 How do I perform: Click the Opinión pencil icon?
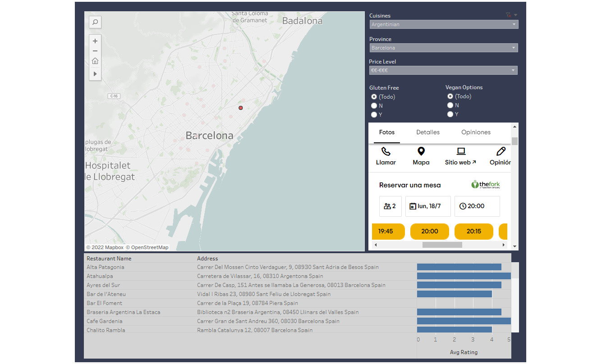[x=501, y=151]
